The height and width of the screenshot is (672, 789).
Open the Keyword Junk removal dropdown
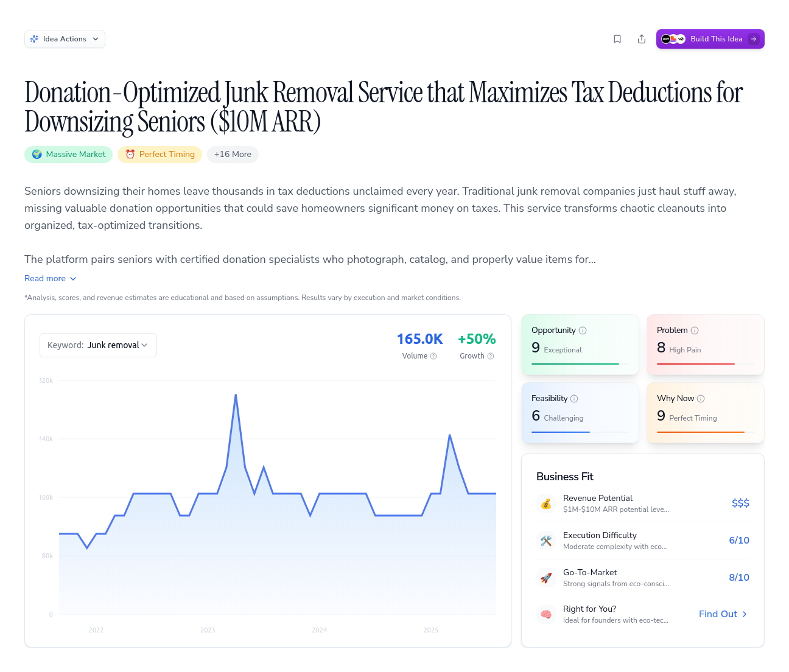98,345
